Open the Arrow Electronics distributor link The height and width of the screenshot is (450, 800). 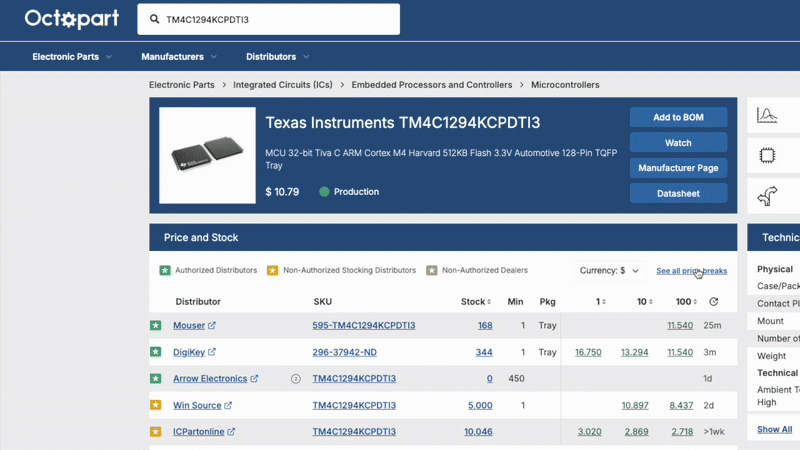pos(210,379)
